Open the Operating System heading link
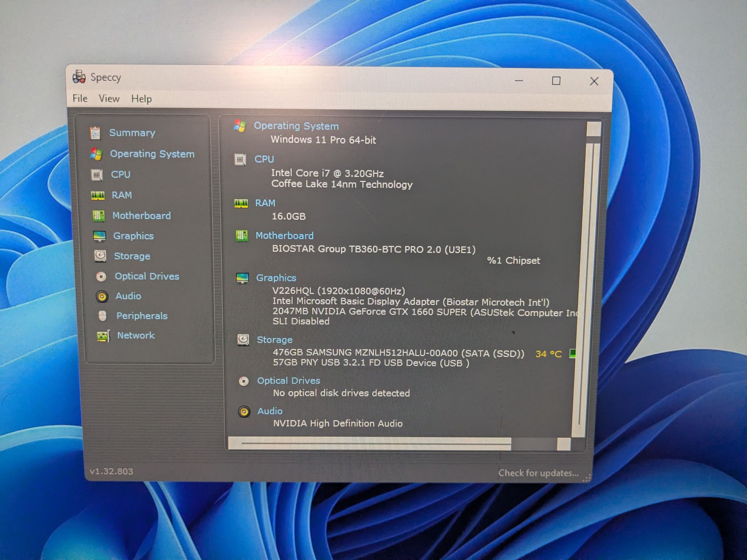 (x=296, y=126)
